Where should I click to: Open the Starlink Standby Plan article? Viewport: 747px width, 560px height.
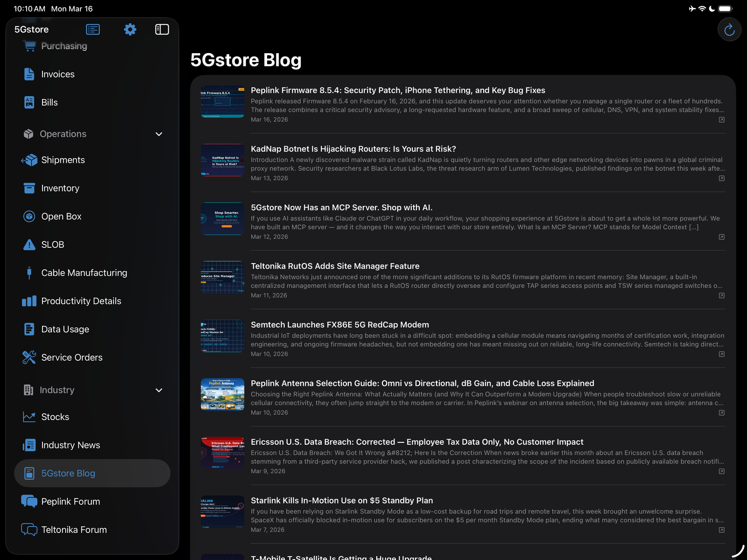coord(342,500)
